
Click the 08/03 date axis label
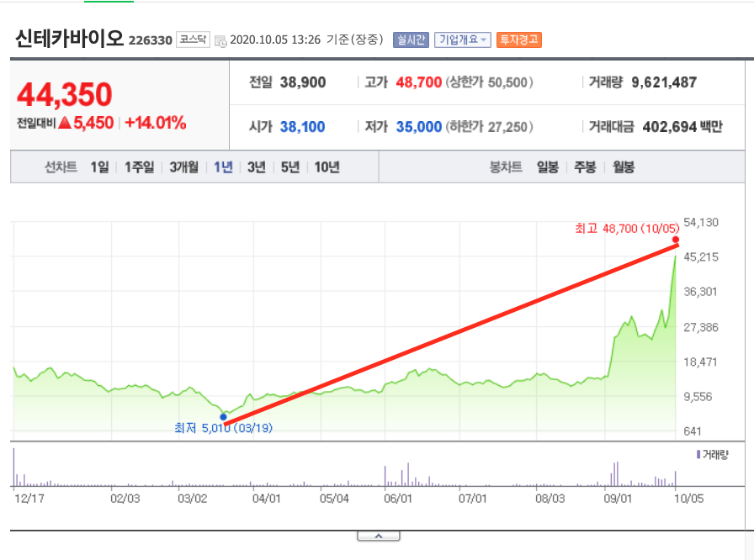click(550, 499)
